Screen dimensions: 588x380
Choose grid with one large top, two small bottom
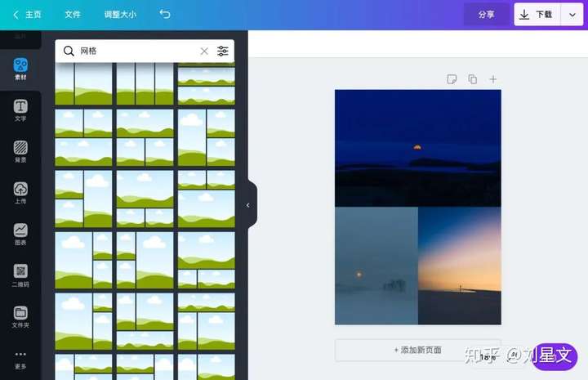pyautogui.click(x=145, y=199)
